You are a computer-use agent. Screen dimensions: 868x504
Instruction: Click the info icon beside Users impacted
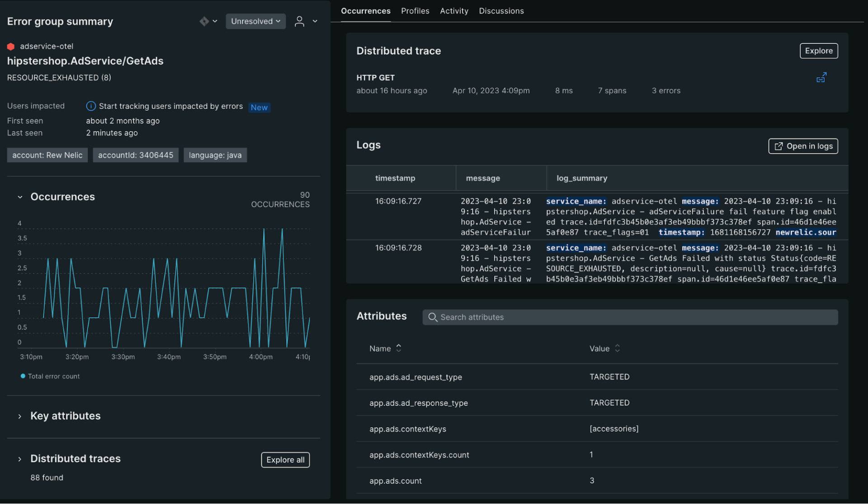tap(90, 106)
